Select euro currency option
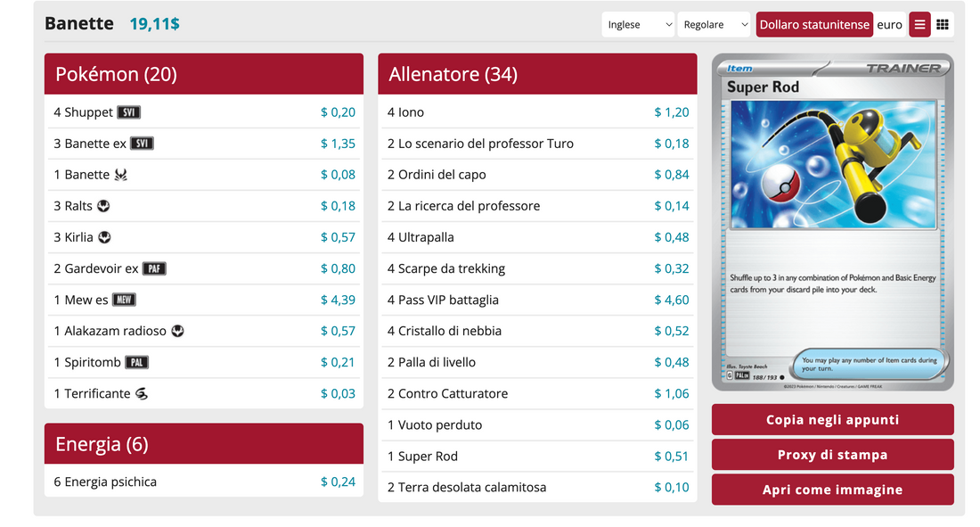 click(x=889, y=24)
